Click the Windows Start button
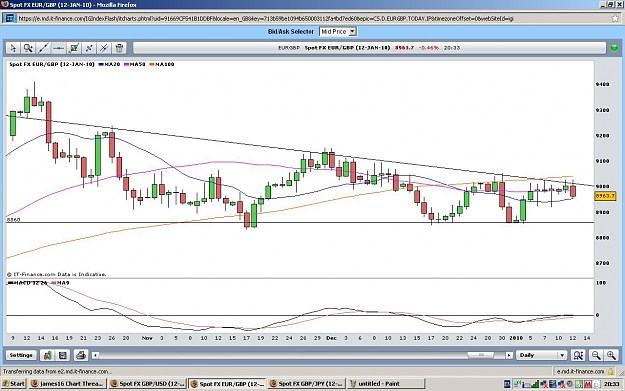The image size is (625, 391). coord(14,383)
